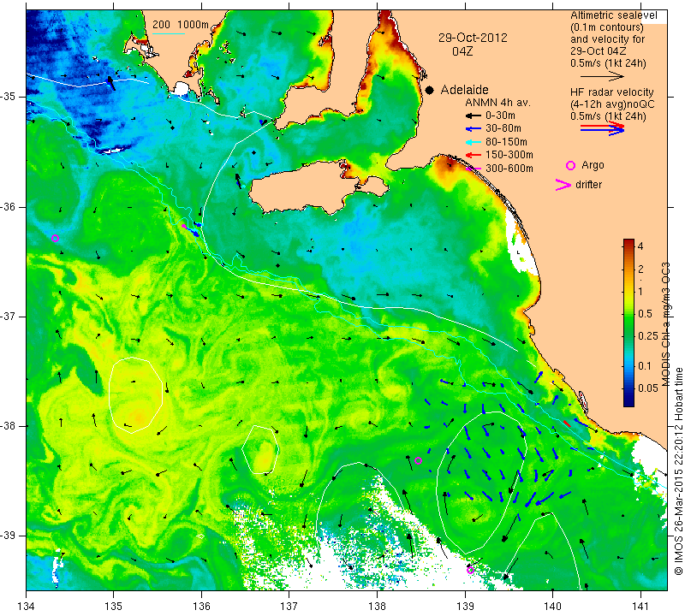Click the '300-600m' depth label
685x616 pixels.
point(509,169)
